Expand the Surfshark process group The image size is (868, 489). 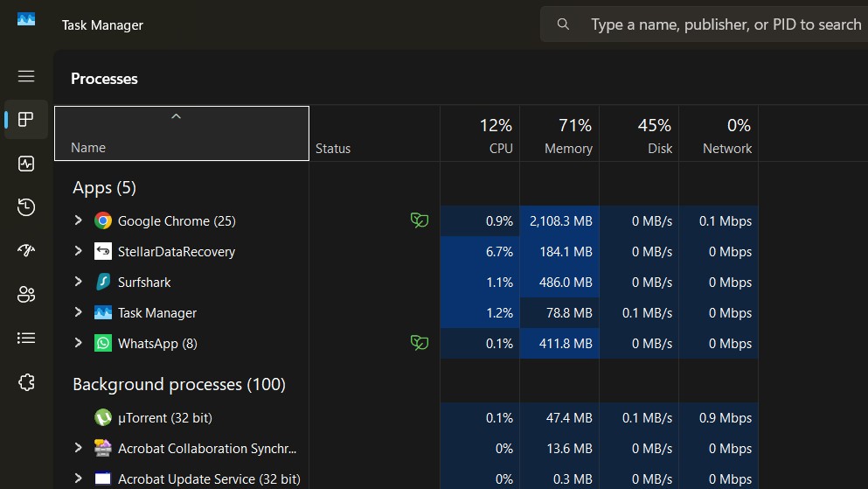click(78, 282)
